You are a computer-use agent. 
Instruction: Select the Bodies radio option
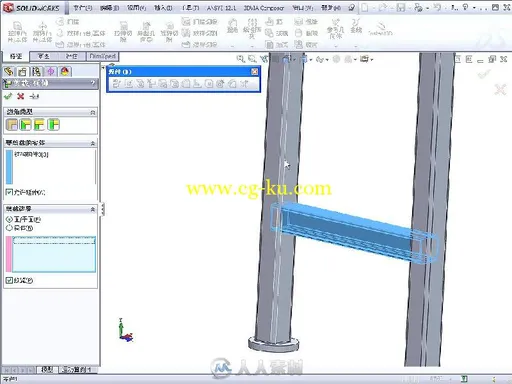[9, 228]
